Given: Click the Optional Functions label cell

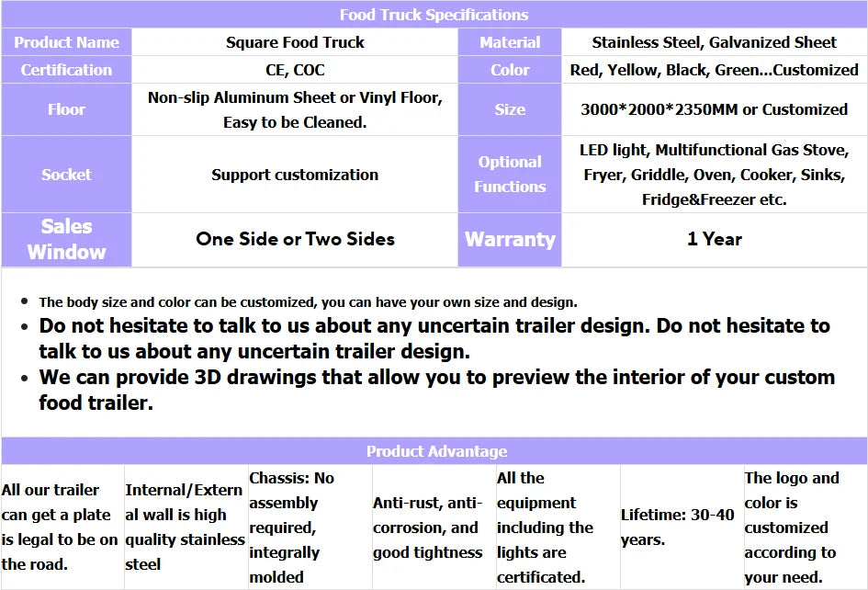Looking at the screenshot, I should click(510, 174).
